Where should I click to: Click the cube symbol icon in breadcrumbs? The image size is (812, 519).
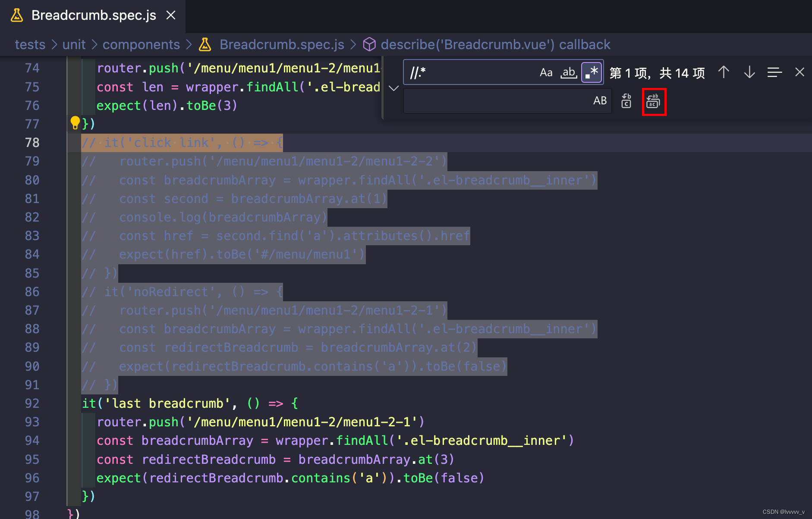pyautogui.click(x=369, y=44)
